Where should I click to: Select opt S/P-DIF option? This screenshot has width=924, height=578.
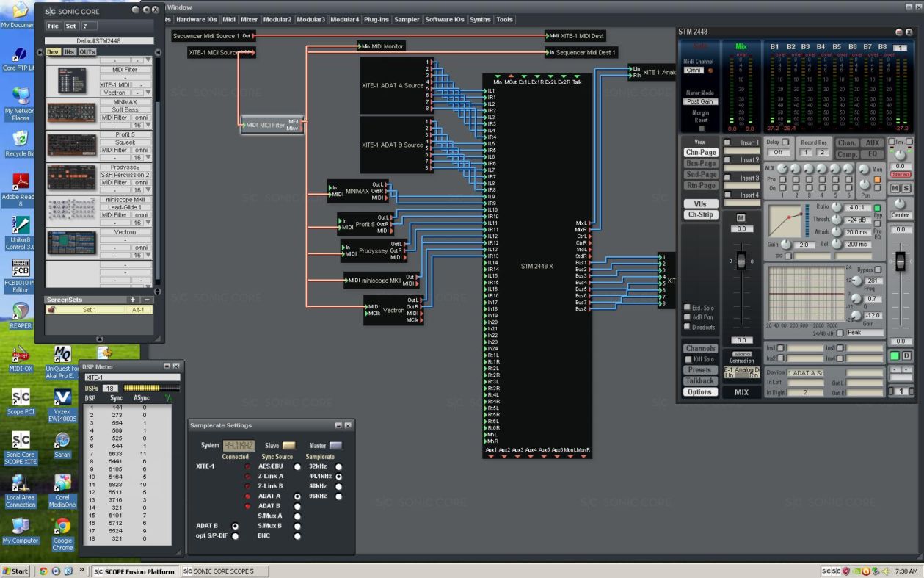click(x=236, y=536)
